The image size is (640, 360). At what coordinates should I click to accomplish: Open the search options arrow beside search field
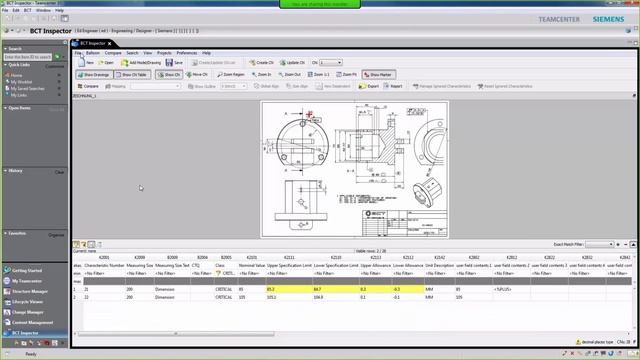(x=64, y=57)
